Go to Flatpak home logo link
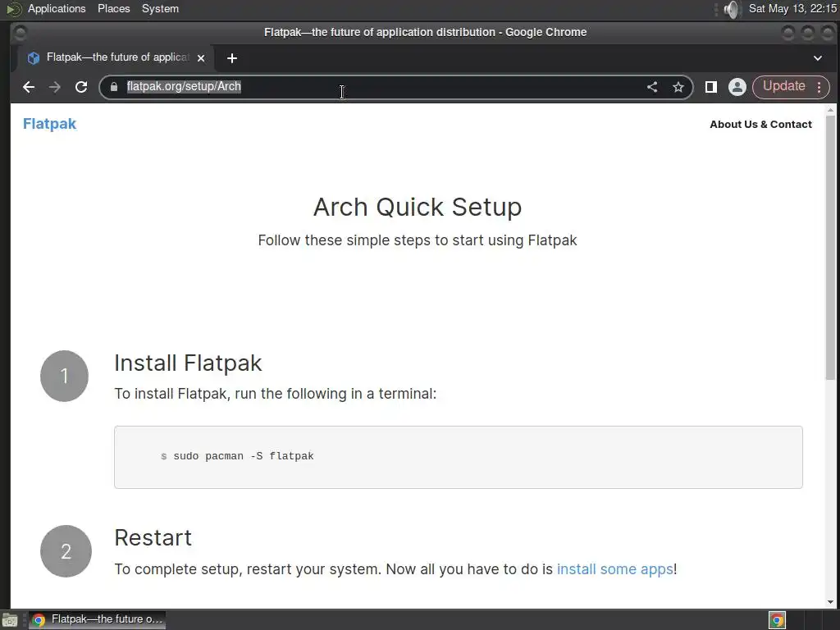 (x=50, y=124)
